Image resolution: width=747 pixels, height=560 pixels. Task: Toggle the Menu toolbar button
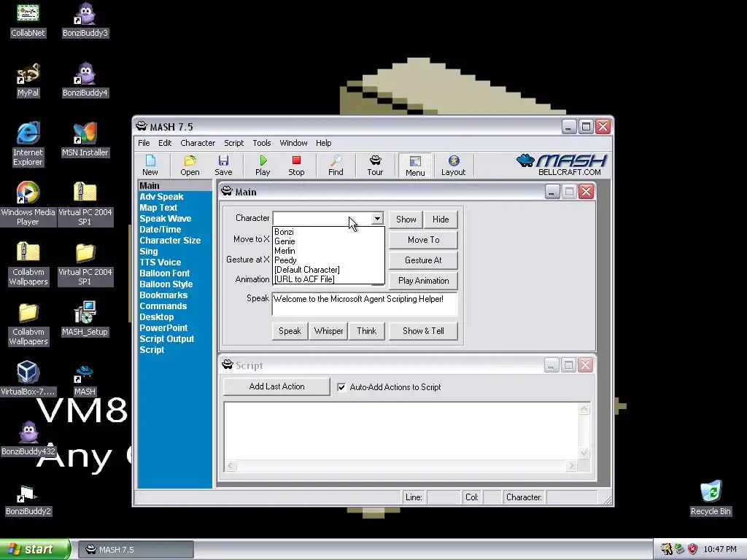(415, 166)
